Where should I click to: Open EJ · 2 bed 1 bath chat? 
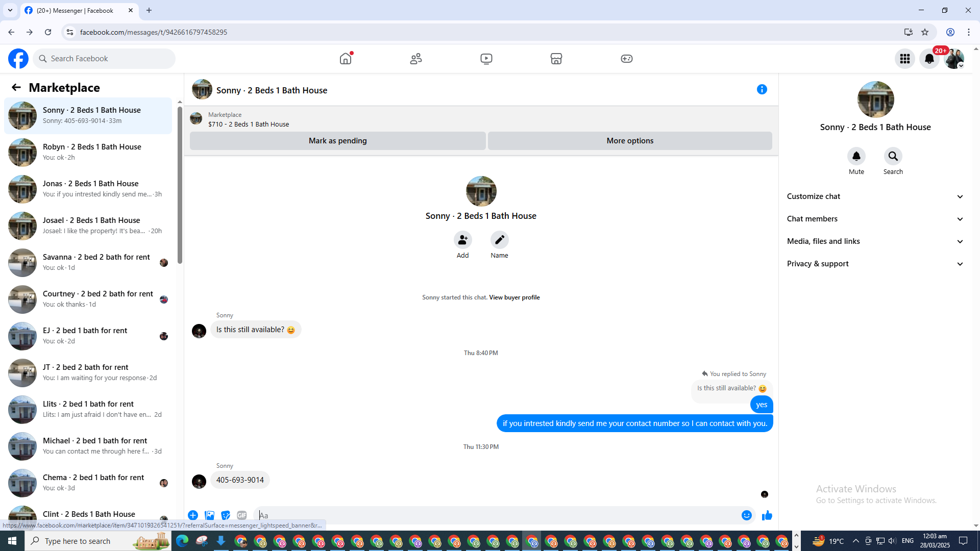(88, 336)
